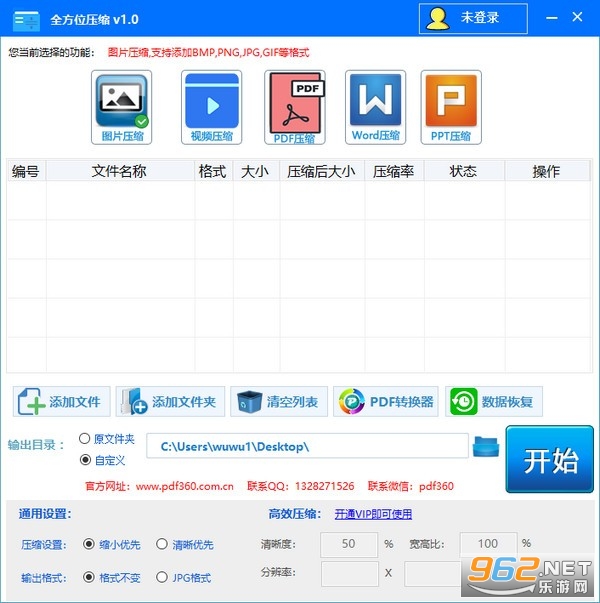The image size is (600, 603).
Task: Open 未登录 login button
Action: [x=473, y=19]
